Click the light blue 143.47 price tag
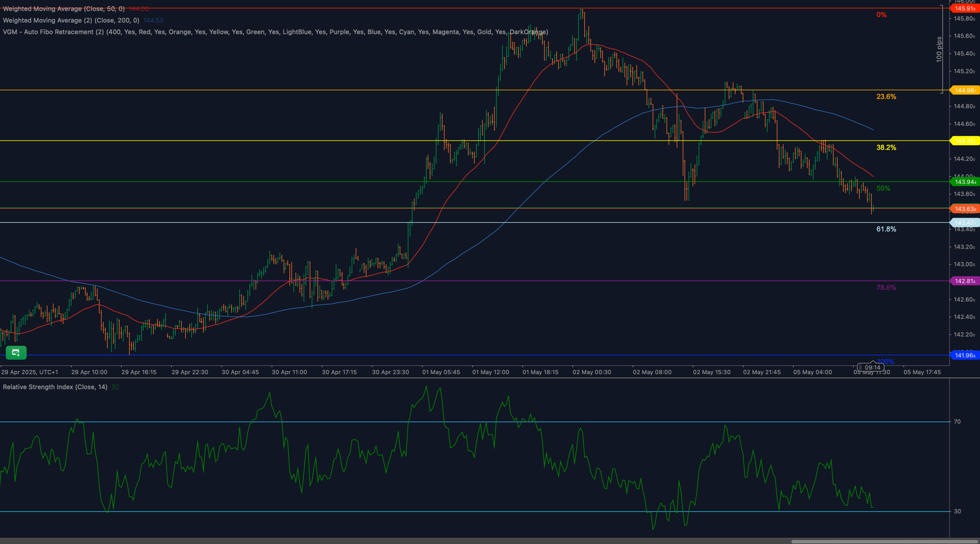The height and width of the screenshot is (544, 980). click(x=965, y=222)
